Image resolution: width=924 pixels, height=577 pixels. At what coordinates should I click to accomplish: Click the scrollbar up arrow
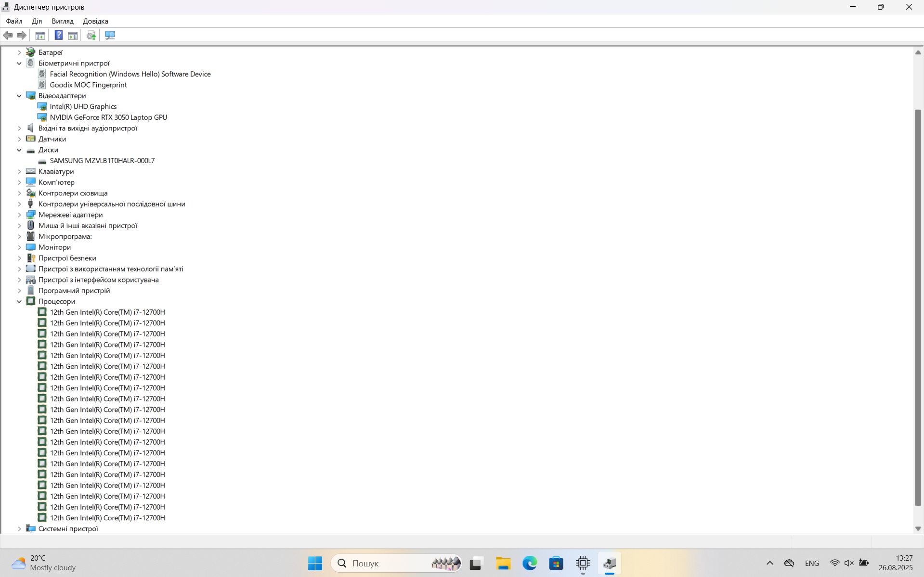coord(918,52)
